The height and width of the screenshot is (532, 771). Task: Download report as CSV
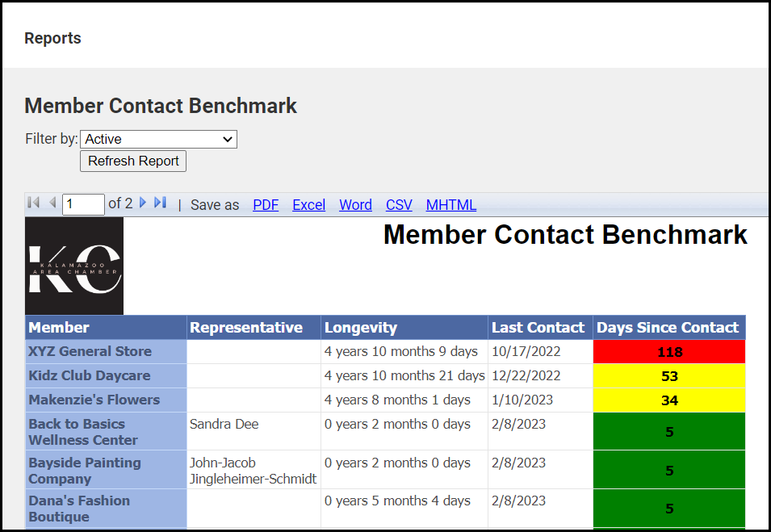[x=399, y=205]
